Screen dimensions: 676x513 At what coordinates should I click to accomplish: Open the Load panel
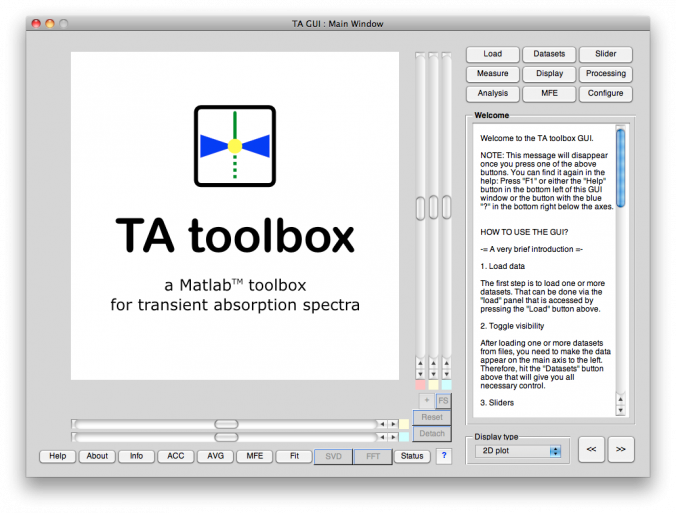[x=492, y=54]
